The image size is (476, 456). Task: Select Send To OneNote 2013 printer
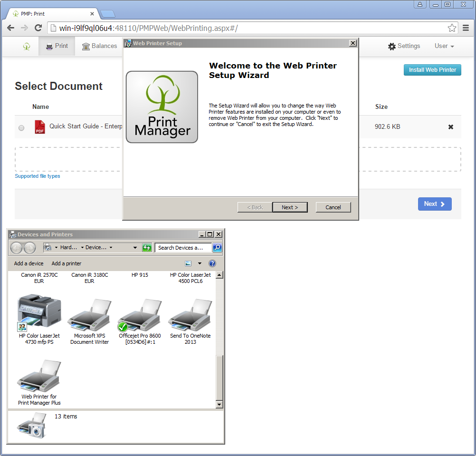[190, 321]
